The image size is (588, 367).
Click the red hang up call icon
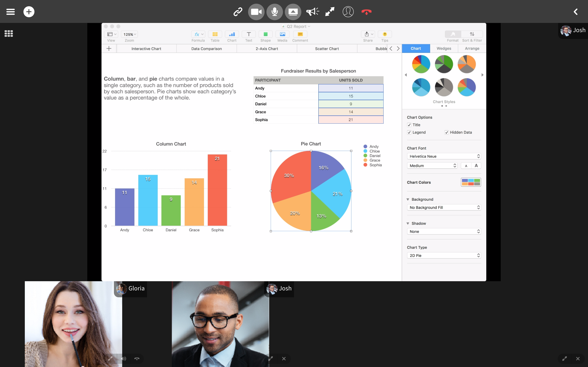[366, 12]
